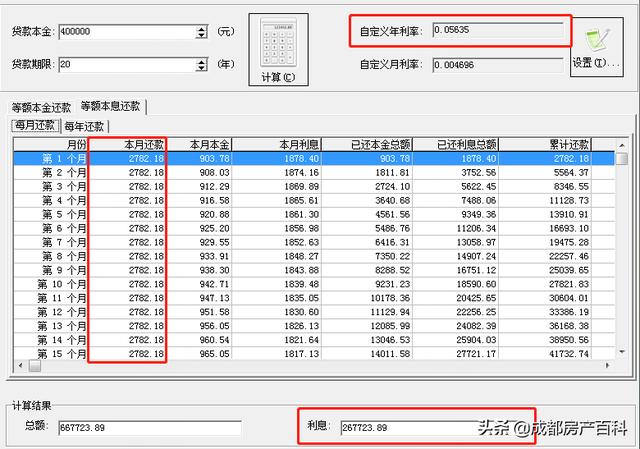Screen dimensions: 640x449
Task: Select the row 第 8 个月
Action: coord(314,256)
